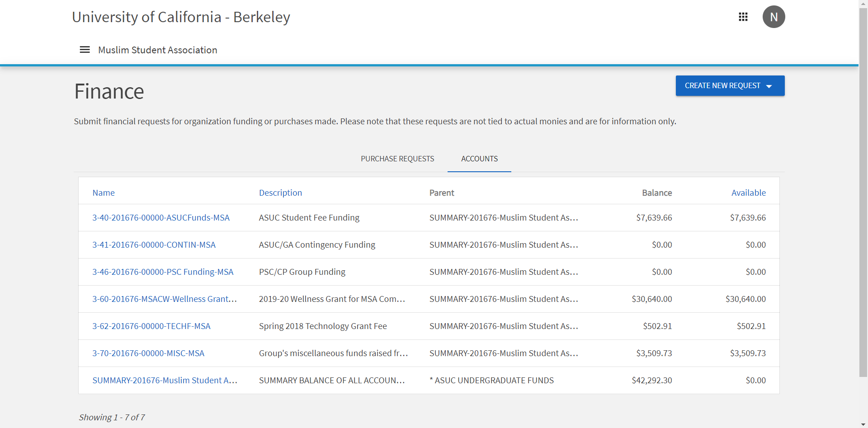Viewport: 868px width, 428px height.
Task: Open the hamburger navigation menu
Action: click(x=85, y=50)
